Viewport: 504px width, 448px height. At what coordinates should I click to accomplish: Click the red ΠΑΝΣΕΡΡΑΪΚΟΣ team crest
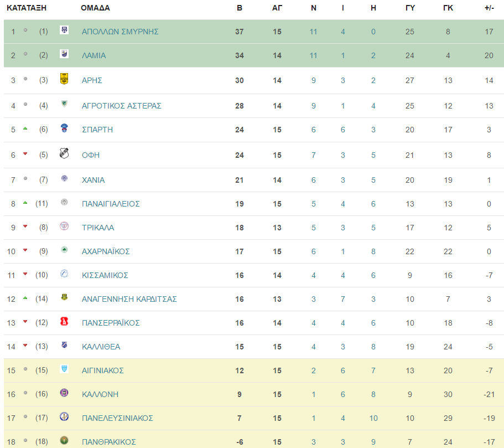click(x=64, y=321)
